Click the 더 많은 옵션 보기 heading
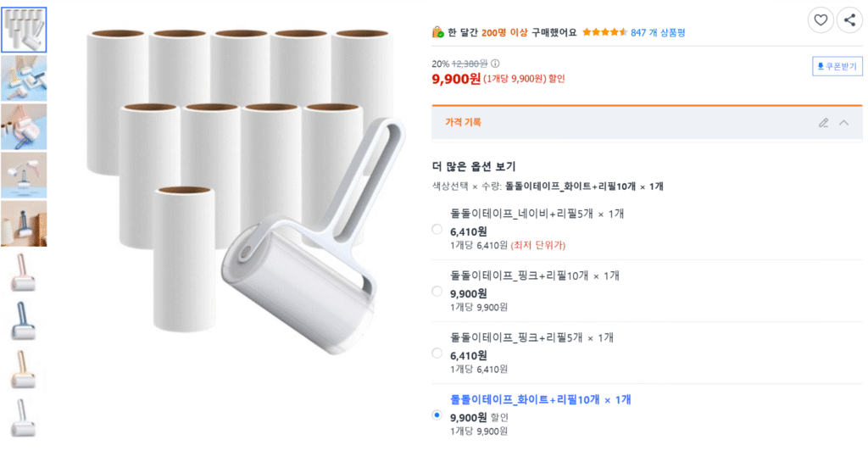Image resolution: width=868 pixels, height=451 pixels. point(474,166)
